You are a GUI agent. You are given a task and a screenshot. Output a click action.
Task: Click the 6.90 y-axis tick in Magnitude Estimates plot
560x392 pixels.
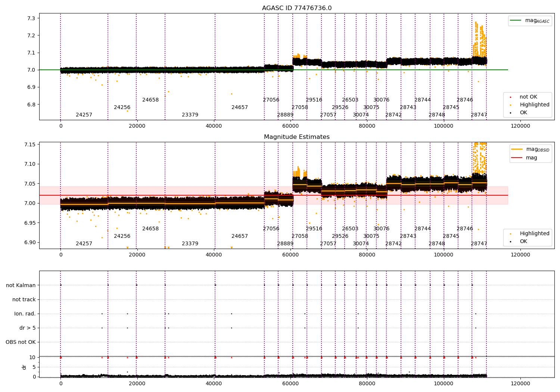point(30,242)
